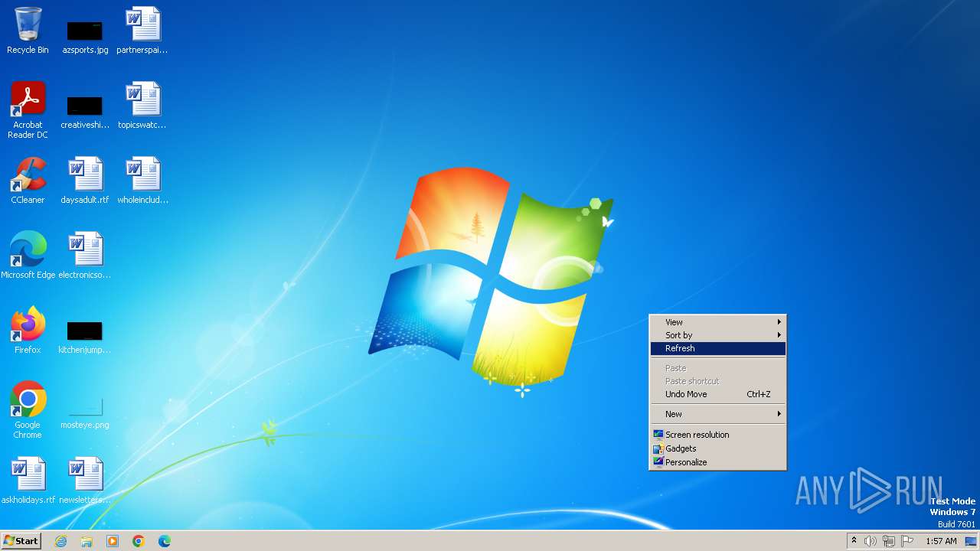Open Screen resolution from context menu
This screenshot has width=980, height=551.
pos(717,435)
